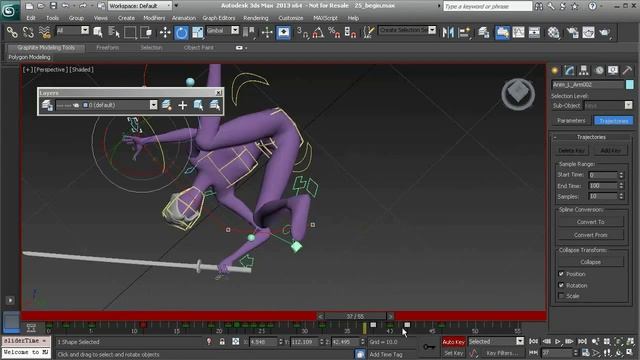Click the Select by Name icon
Screen dimensions: 640x360
(114, 32)
